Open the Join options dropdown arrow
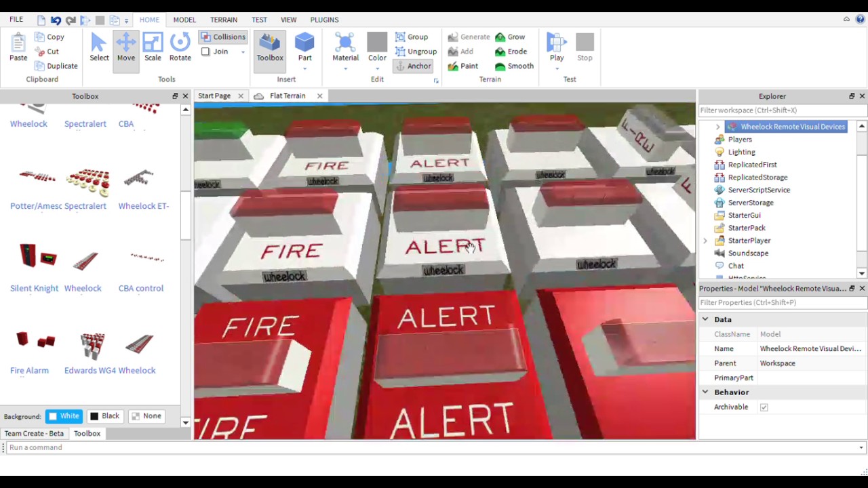Screen dimensions: 868x488 pyautogui.click(x=243, y=52)
